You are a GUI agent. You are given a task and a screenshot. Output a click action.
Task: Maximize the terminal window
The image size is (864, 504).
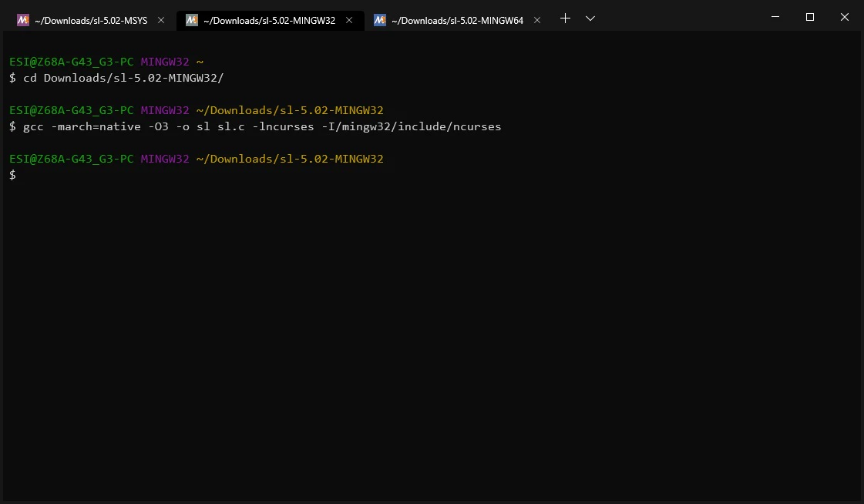tap(810, 17)
